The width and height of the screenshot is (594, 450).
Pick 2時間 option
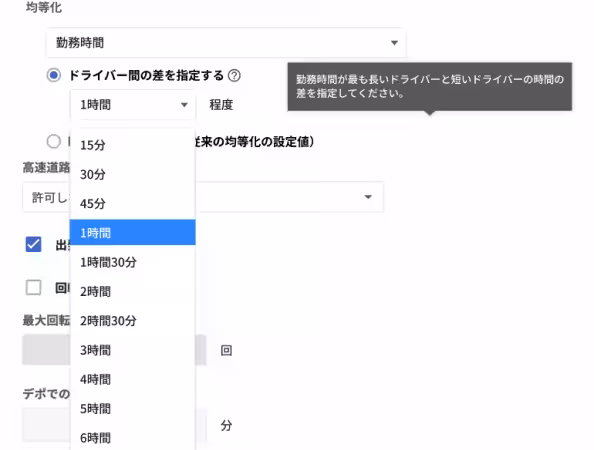pyautogui.click(x=133, y=291)
